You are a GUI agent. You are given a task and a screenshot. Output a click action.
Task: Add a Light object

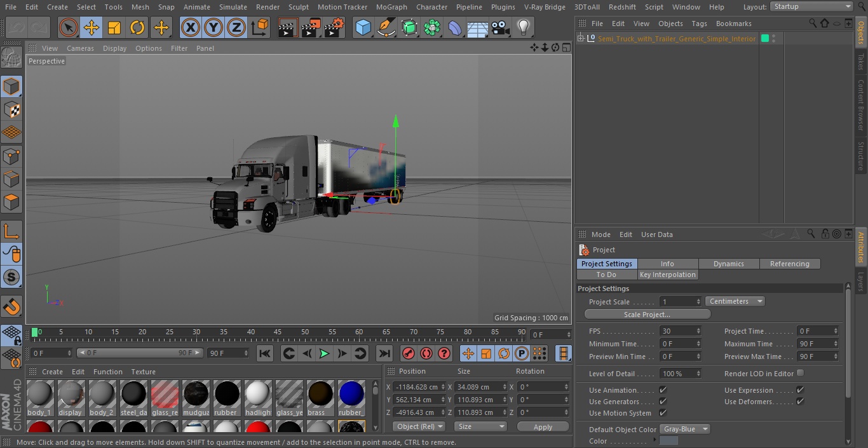pos(524,27)
